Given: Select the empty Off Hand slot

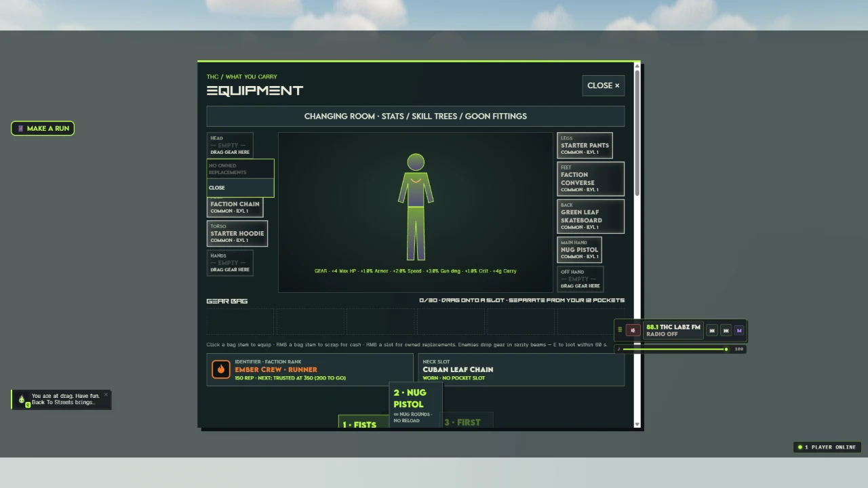Looking at the screenshot, I should pyautogui.click(x=580, y=279).
